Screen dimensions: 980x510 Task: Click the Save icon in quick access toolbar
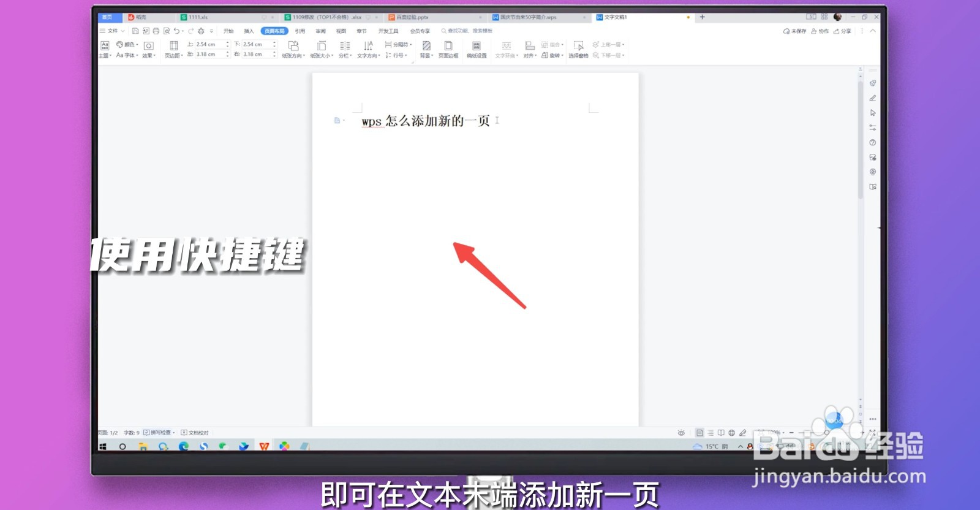(x=135, y=31)
